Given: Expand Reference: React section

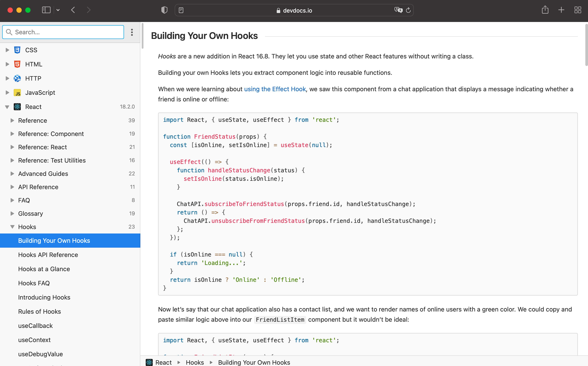Looking at the screenshot, I should click(12, 147).
